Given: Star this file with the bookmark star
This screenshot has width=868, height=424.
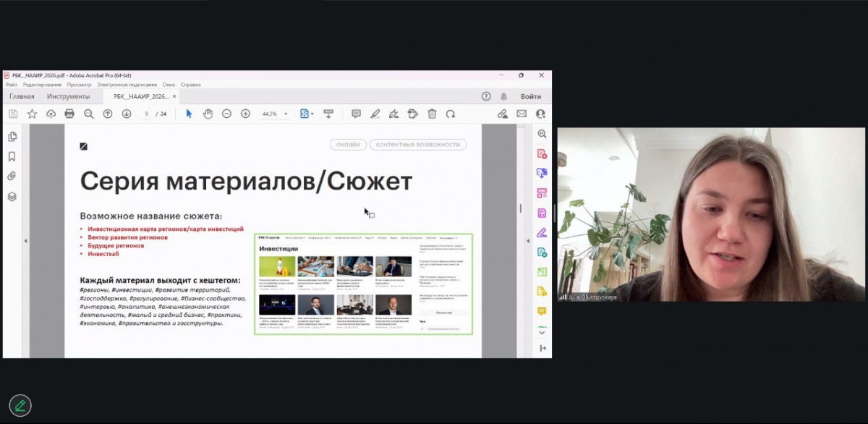Looking at the screenshot, I should 32,114.
